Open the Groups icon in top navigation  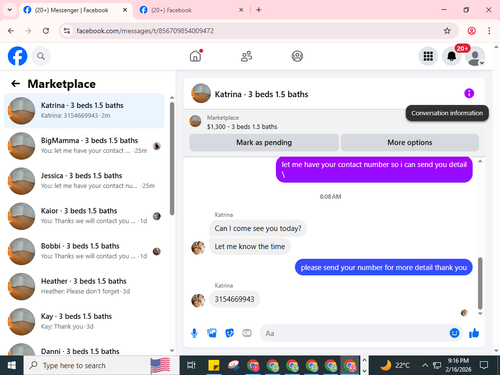(x=297, y=56)
